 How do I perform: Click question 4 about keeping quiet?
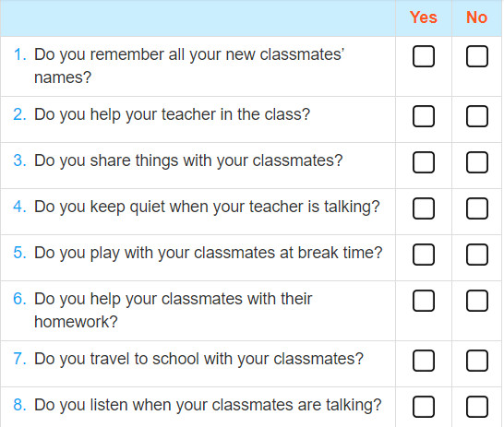point(197,208)
